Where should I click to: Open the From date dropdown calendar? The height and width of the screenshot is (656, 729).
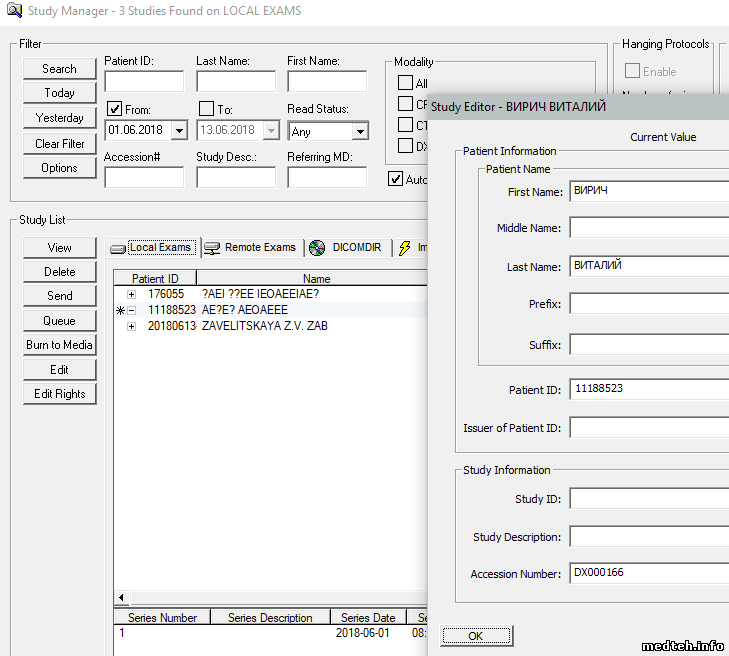point(179,131)
